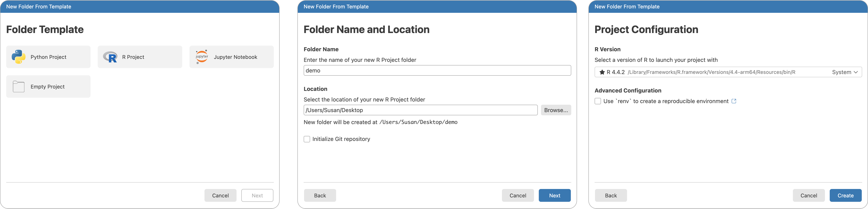This screenshot has height=209, width=868.
Task: Click Browse to choose a location
Action: pyautogui.click(x=556, y=110)
